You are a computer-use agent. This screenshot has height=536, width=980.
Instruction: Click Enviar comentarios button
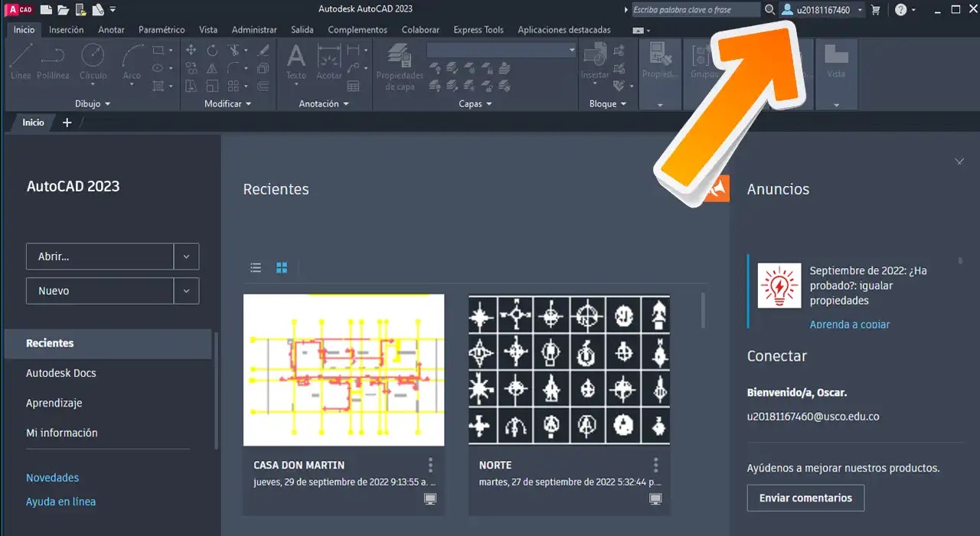805,498
